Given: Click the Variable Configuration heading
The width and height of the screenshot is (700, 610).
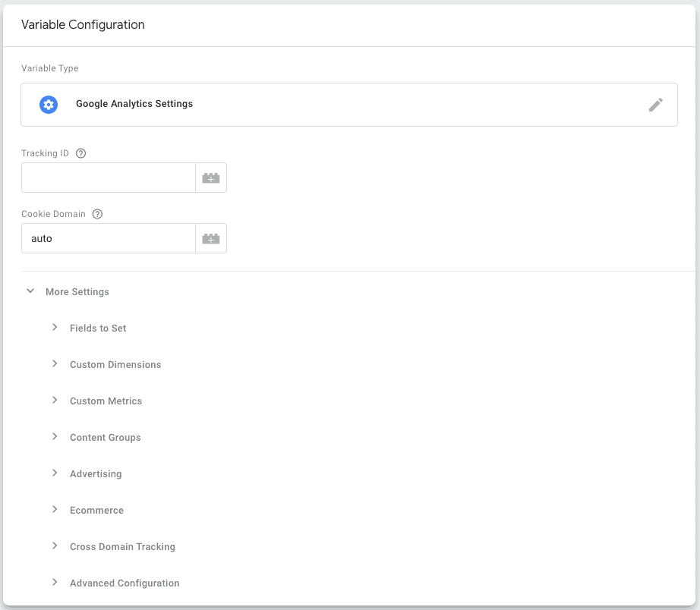Looking at the screenshot, I should point(83,24).
